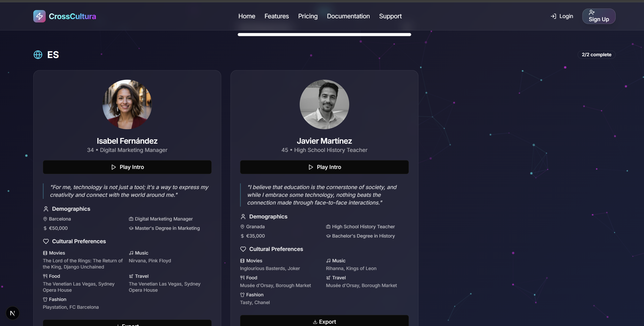Click the shirt Fashion icon on Isabel's card
The image size is (644, 326).
point(45,299)
